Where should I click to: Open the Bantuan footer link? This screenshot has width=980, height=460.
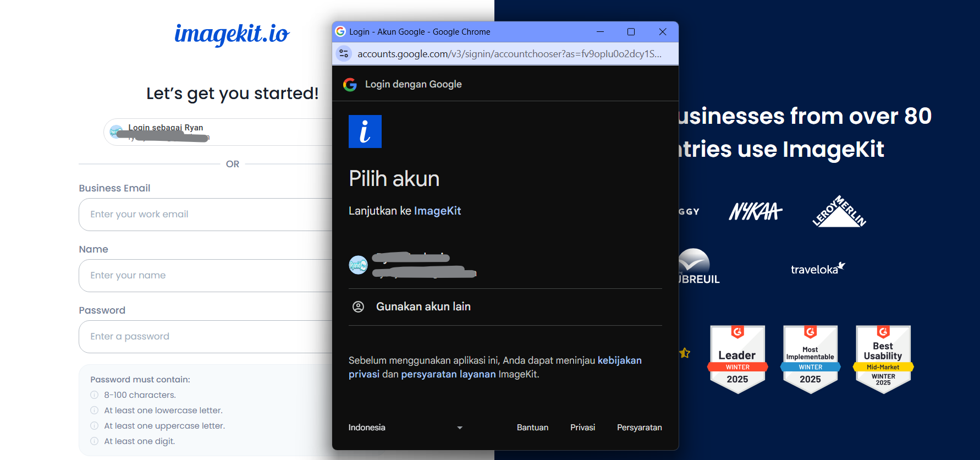pos(532,428)
